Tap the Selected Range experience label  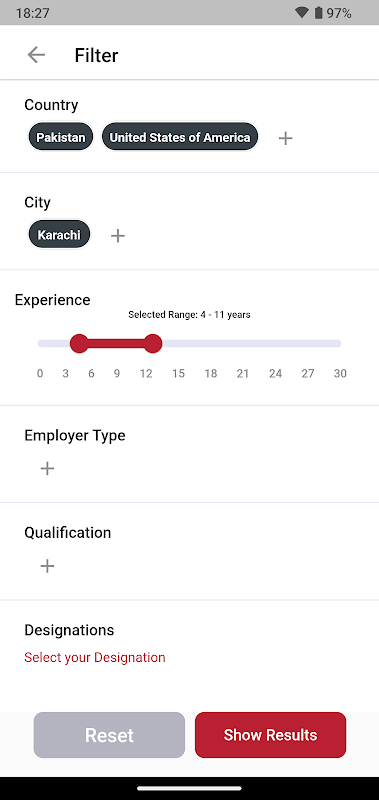click(x=189, y=315)
